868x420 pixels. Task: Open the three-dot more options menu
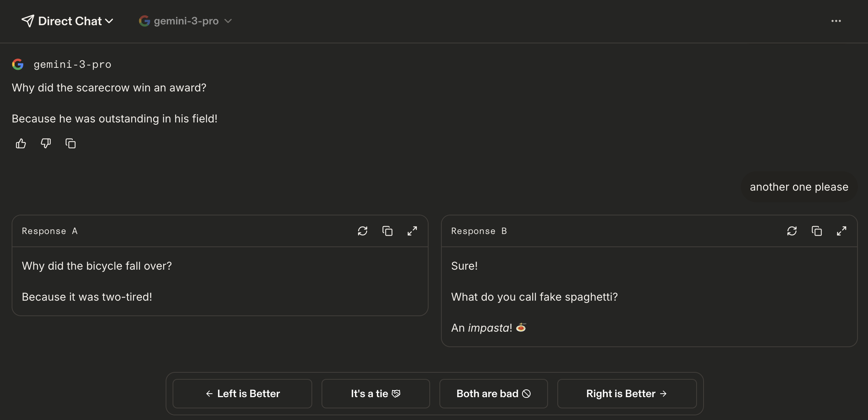[836, 21]
